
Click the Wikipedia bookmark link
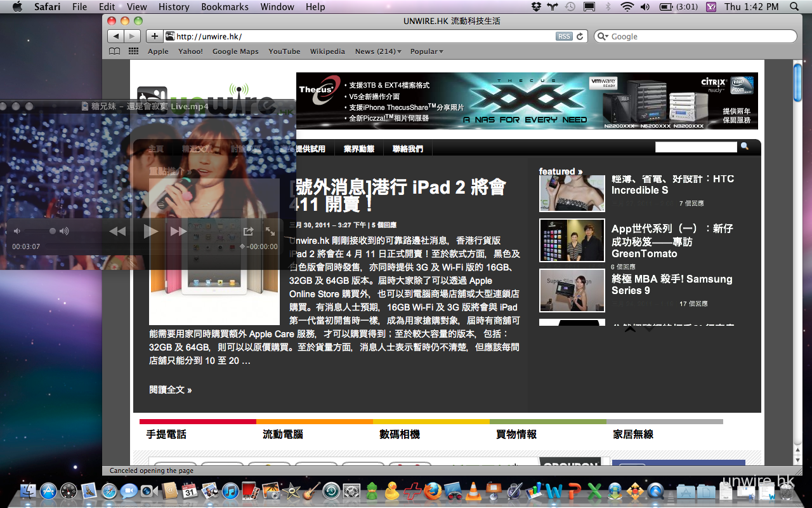[327, 51]
